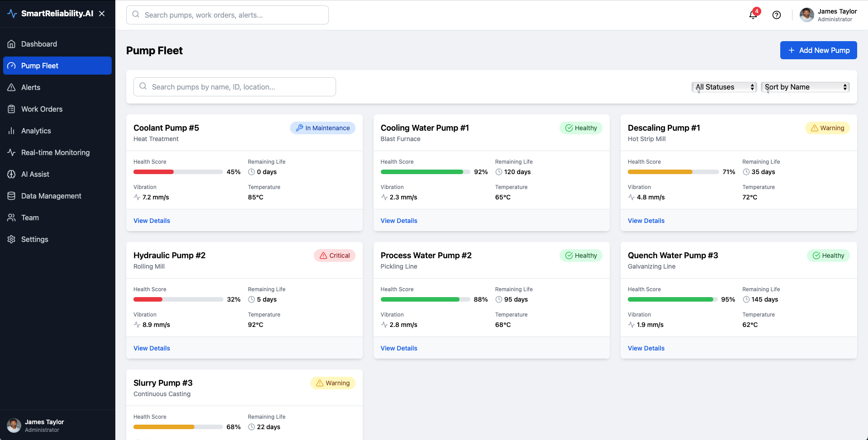Close the sidebar with the X icon
Image resolution: width=868 pixels, height=440 pixels.
coord(102,14)
